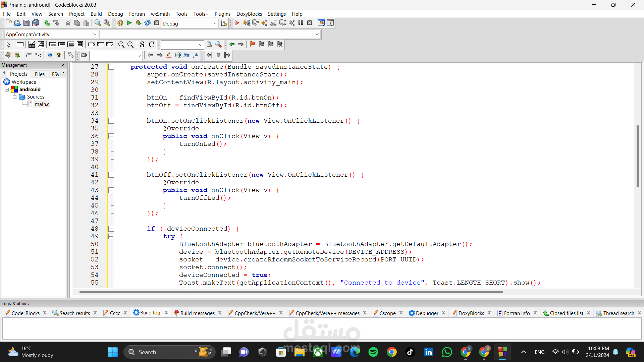Image resolution: width=644 pixels, height=362 pixels.
Task: Toggle the Match case Aa option
Action: tap(187, 55)
